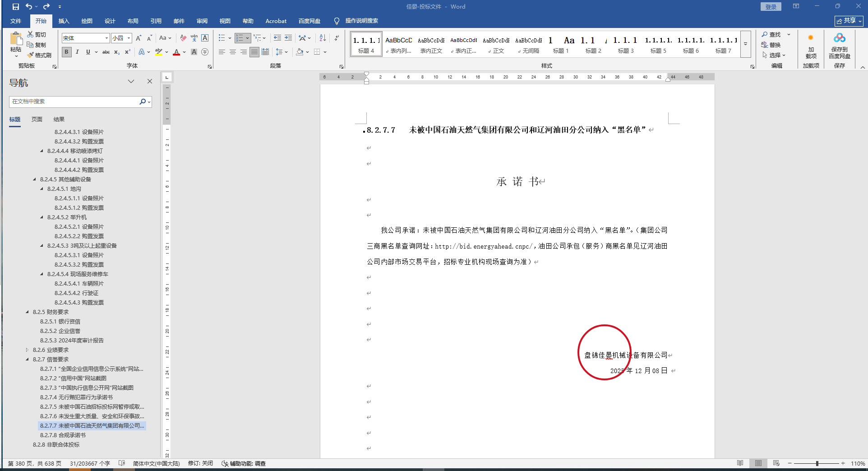Go to heading 8.2.7.8 合规承诺书
Viewport: 868px width, 471px height.
coord(63,435)
